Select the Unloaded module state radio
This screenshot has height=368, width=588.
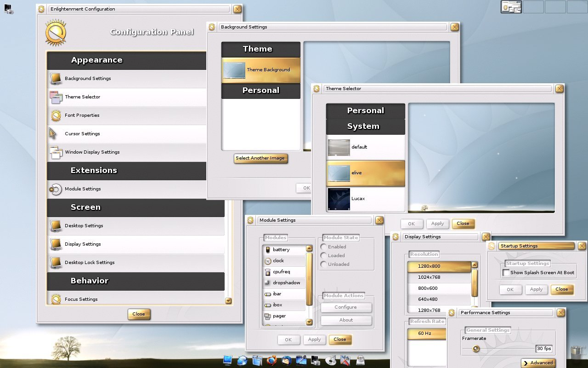pyautogui.click(x=324, y=264)
